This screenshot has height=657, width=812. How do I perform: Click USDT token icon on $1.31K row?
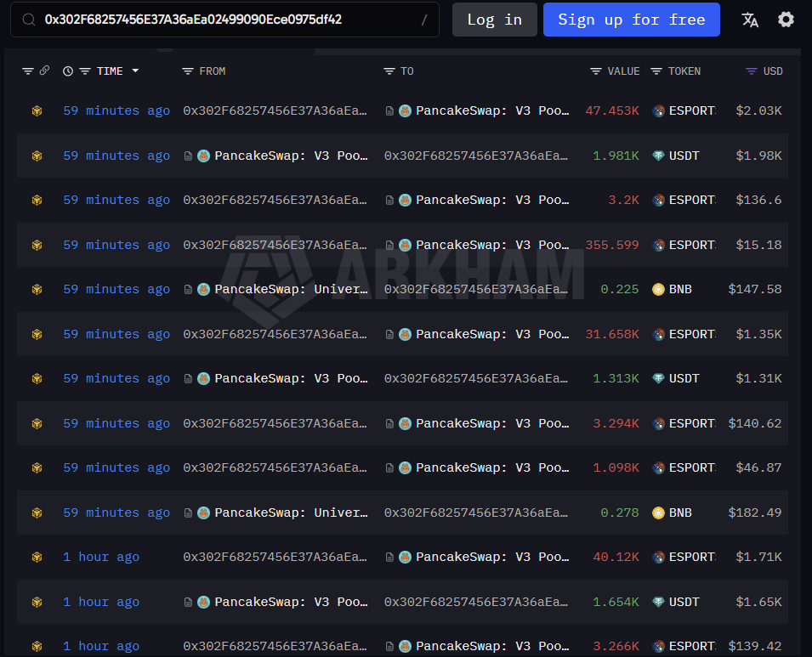[658, 379]
